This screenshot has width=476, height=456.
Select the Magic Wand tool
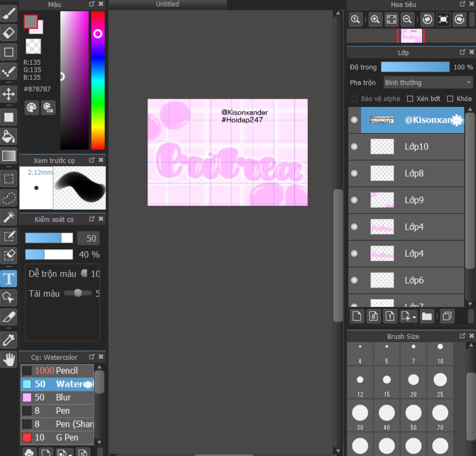click(x=8, y=217)
